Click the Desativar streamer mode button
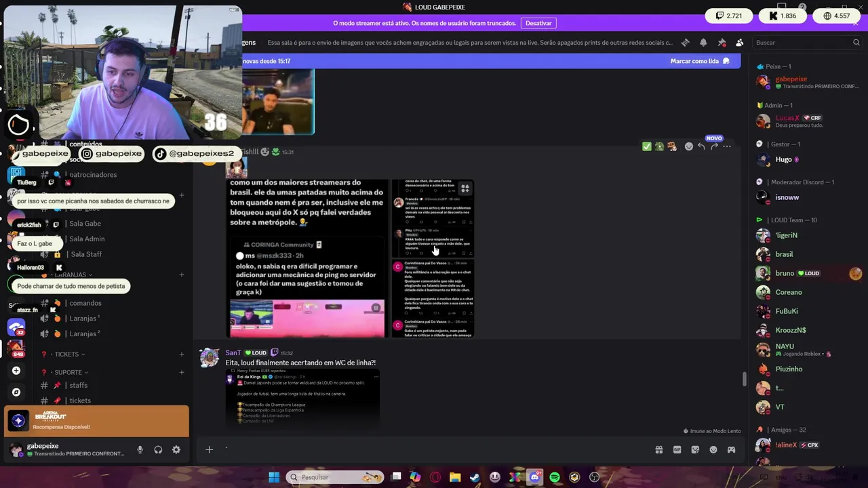The width and height of the screenshot is (868, 488). pyautogui.click(x=538, y=23)
